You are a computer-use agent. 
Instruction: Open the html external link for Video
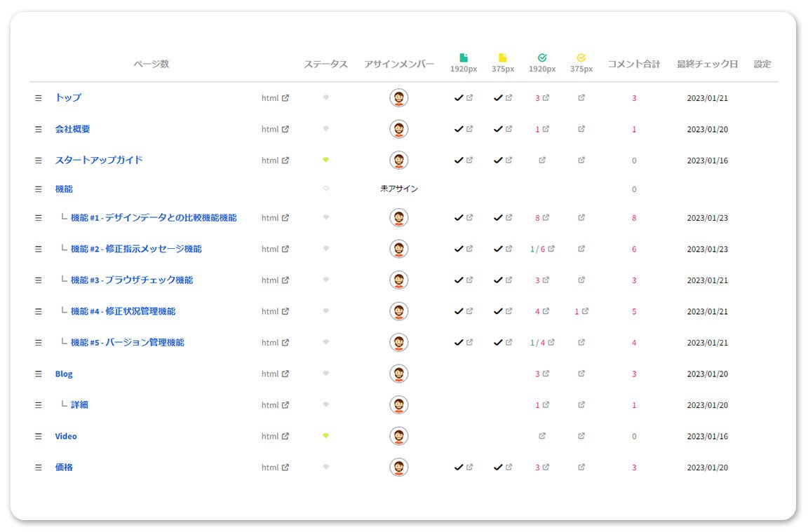tap(275, 436)
